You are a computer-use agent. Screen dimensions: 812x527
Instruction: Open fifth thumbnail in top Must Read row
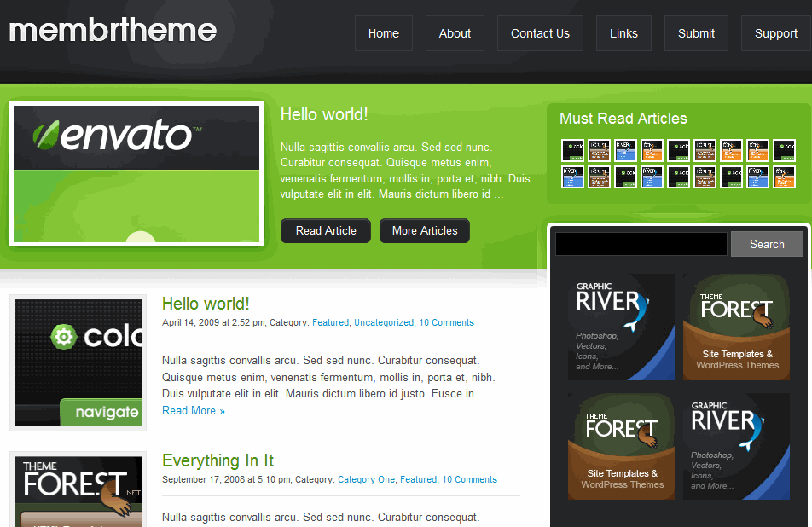point(678,151)
